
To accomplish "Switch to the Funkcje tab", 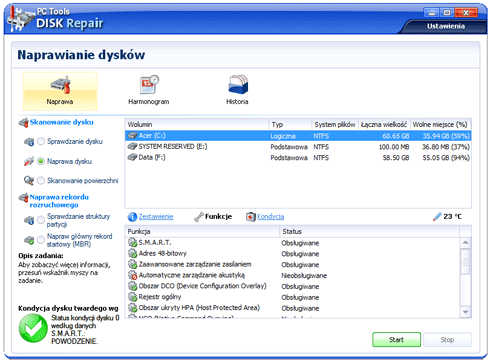I will pyautogui.click(x=218, y=217).
